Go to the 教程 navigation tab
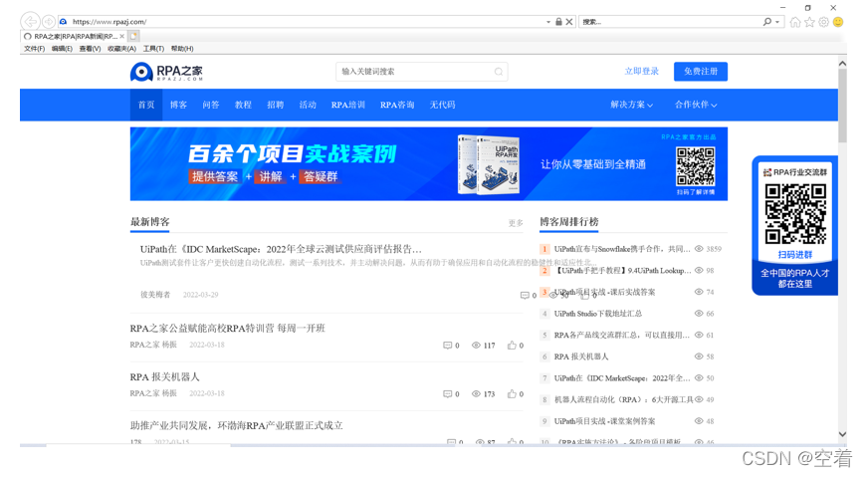 click(243, 105)
